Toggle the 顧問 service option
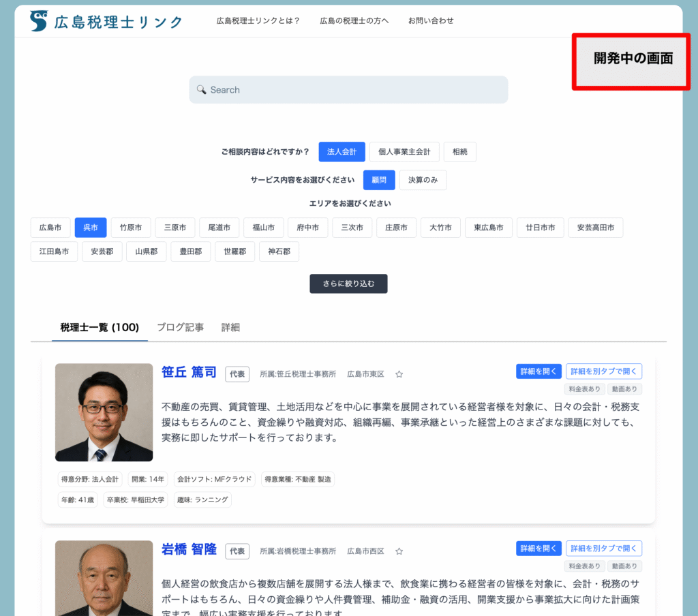698x616 pixels. pyautogui.click(x=379, y=180)
